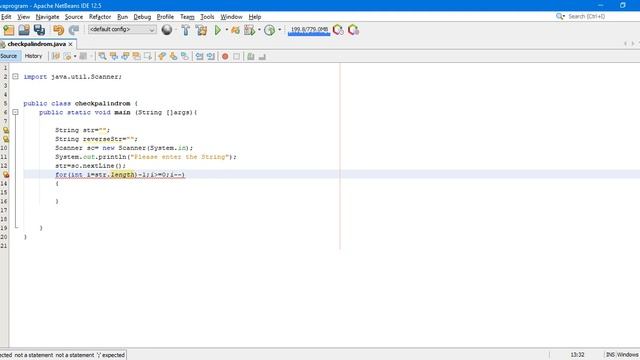640x360 pixels.
Task: Stop macro recording square icon
Action: (236, 56)
